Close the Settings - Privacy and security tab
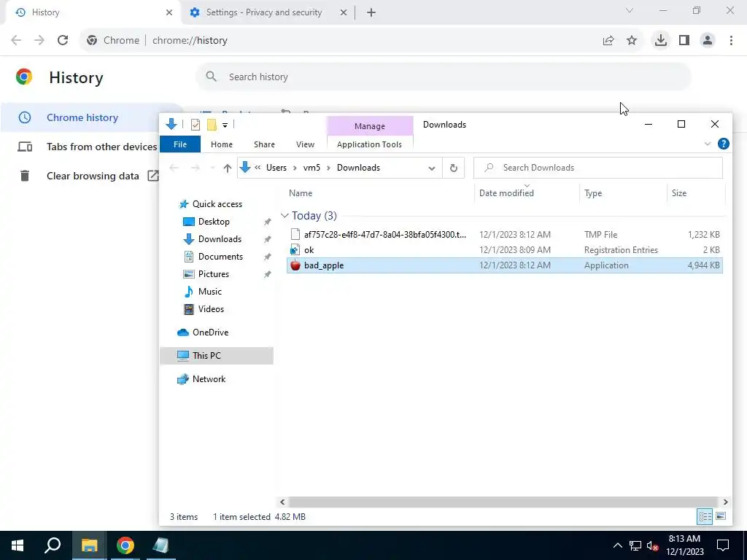Screen dimensions: 747x560 (344, 12)
